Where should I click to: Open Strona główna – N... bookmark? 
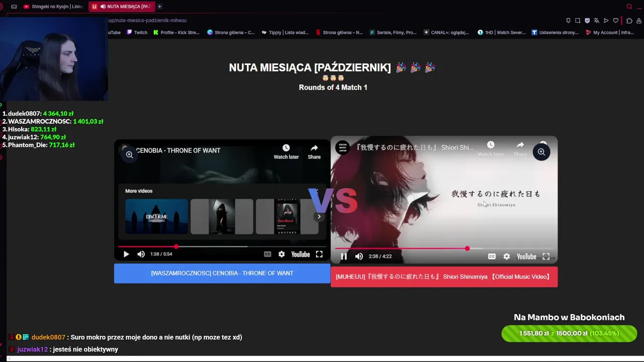pyautogui.click(x=339, y=32)
